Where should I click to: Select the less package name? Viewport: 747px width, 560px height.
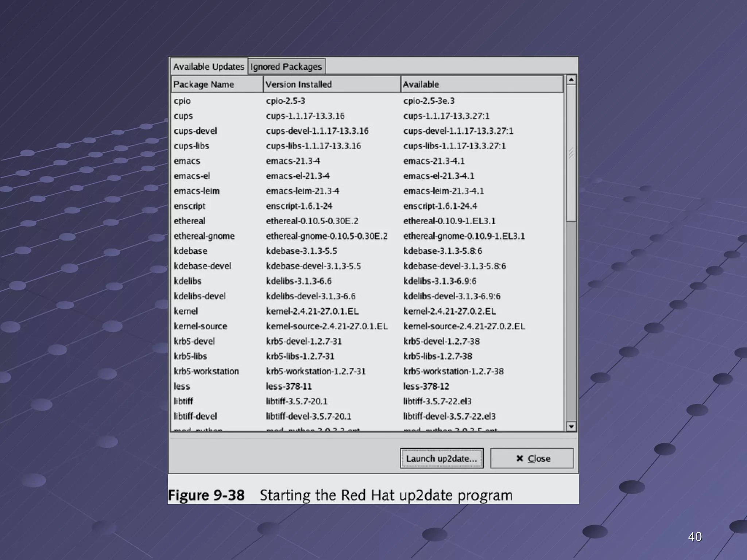(182, 386)
